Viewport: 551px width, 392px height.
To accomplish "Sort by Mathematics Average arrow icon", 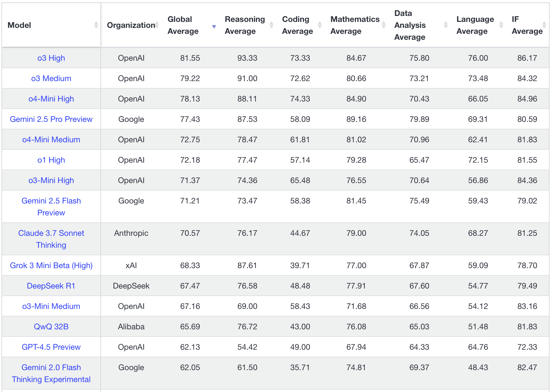I will coord(384,25).
